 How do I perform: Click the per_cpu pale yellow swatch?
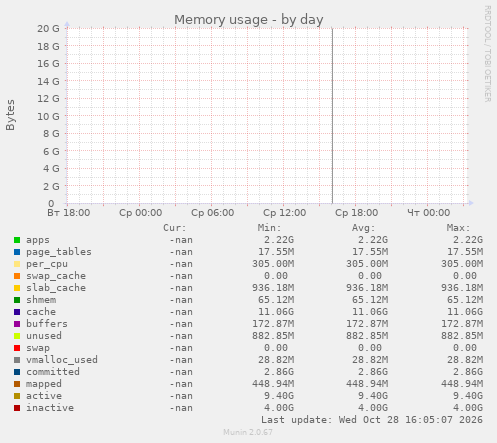pyautogui.click(x=17, y=264)
